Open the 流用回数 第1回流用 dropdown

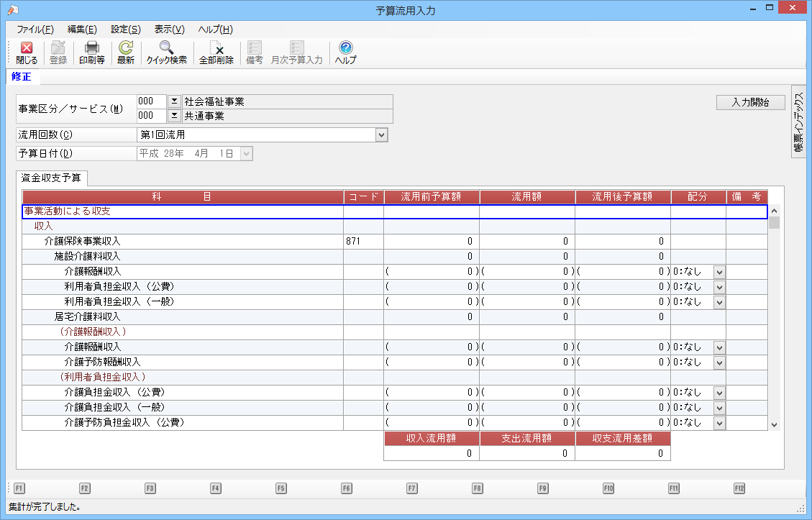click(x=381, y=134)
